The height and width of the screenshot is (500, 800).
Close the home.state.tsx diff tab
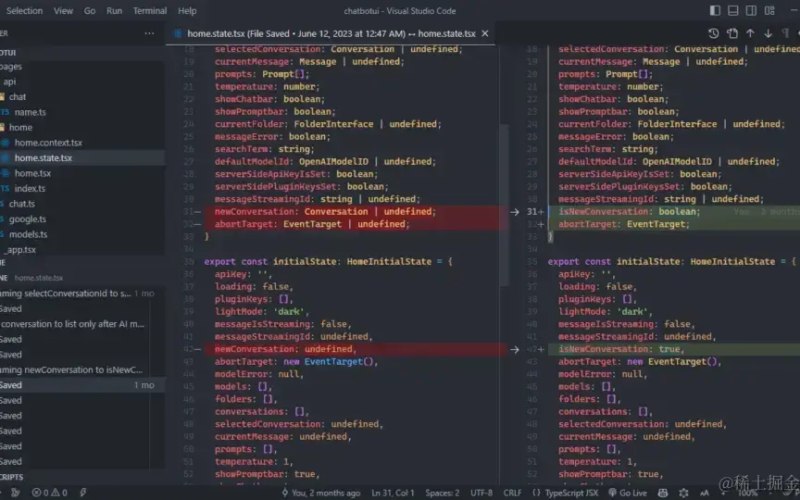(485, 33)
